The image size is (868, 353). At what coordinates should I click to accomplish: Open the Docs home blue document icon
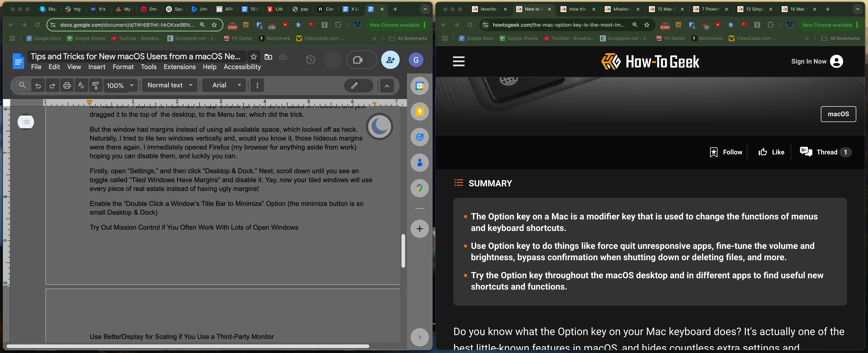(x=18, y=61)
